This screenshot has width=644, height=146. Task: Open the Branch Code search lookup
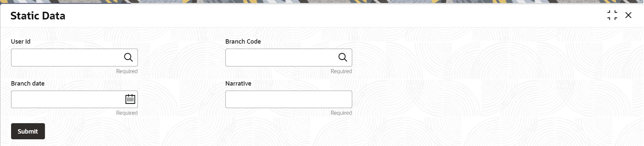pos(343,57)
